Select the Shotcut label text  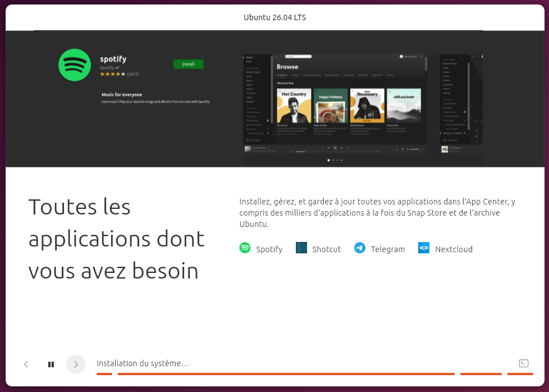click(326, 249)
